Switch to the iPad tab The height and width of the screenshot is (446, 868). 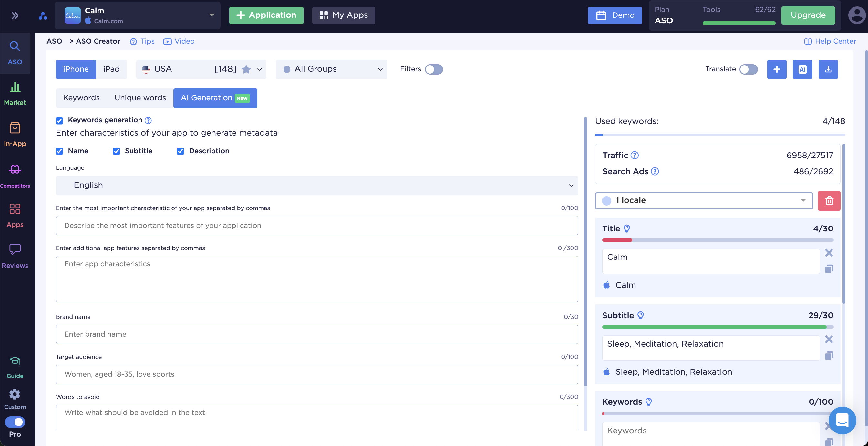[111, 69]
